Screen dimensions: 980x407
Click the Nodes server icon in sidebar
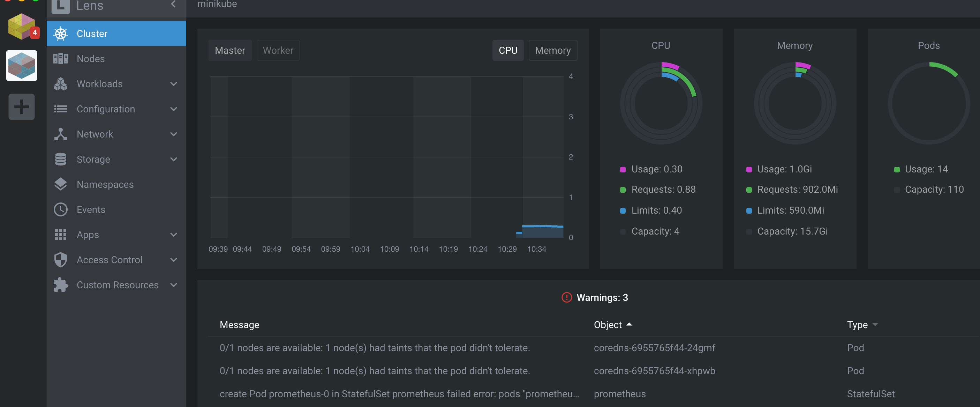tap(60, 59)
